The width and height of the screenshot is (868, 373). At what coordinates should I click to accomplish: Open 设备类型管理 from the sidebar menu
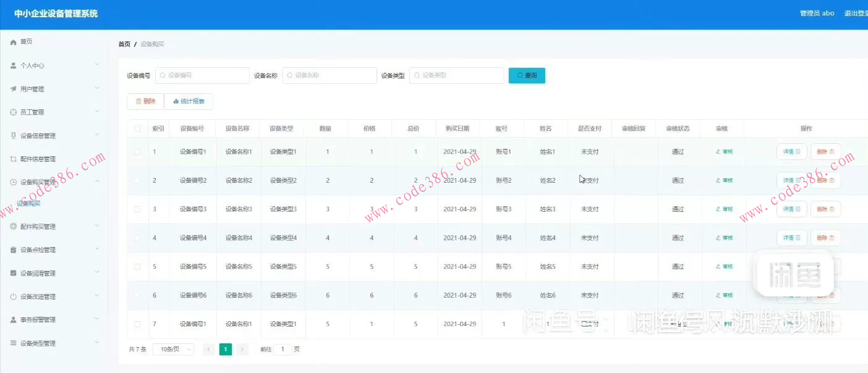point(40,342)
